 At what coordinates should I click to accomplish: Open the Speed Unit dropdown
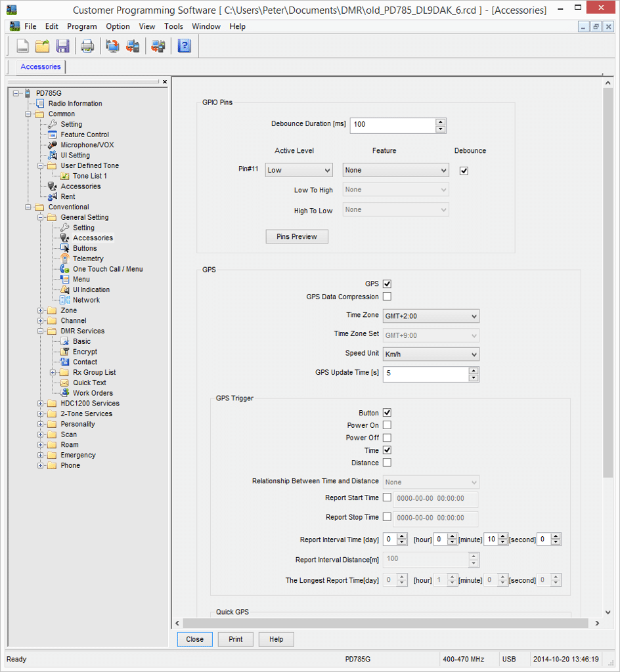[431, 354]
